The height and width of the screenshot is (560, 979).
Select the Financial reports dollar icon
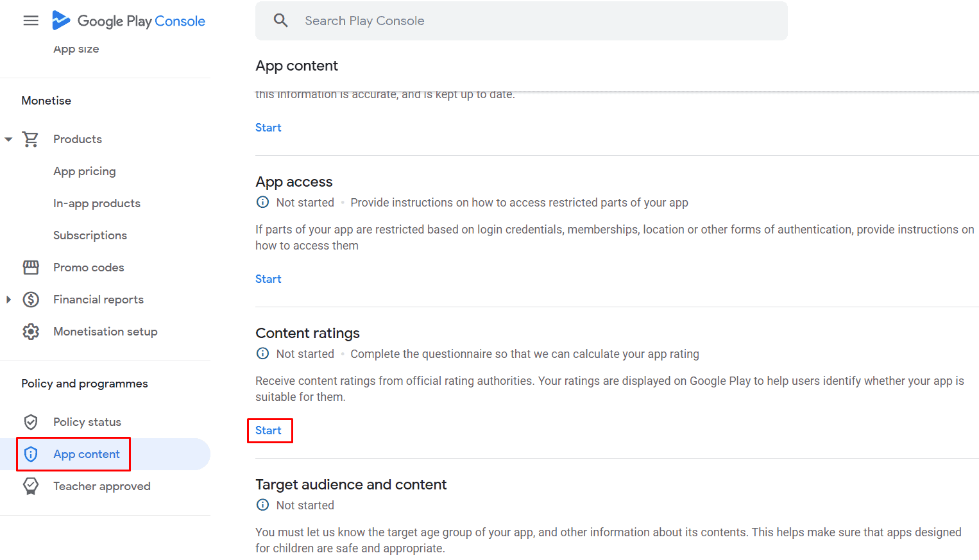(x=31, y=299)
